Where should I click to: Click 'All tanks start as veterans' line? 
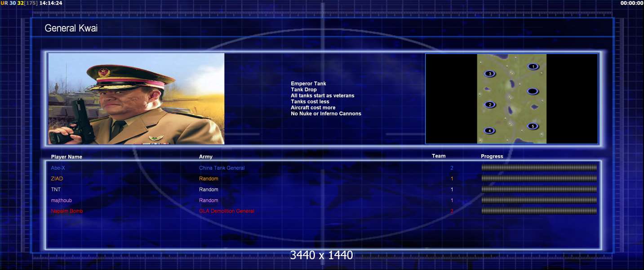pyautogui.click(x=322, y=95)
